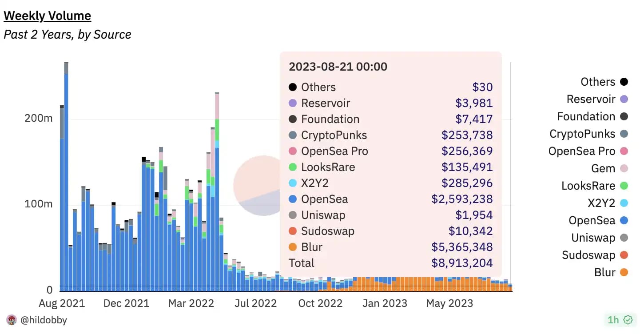This screenshot has height=334, width=644.
Task: Click the Sudoswap value $10,342
Action: 471,231
